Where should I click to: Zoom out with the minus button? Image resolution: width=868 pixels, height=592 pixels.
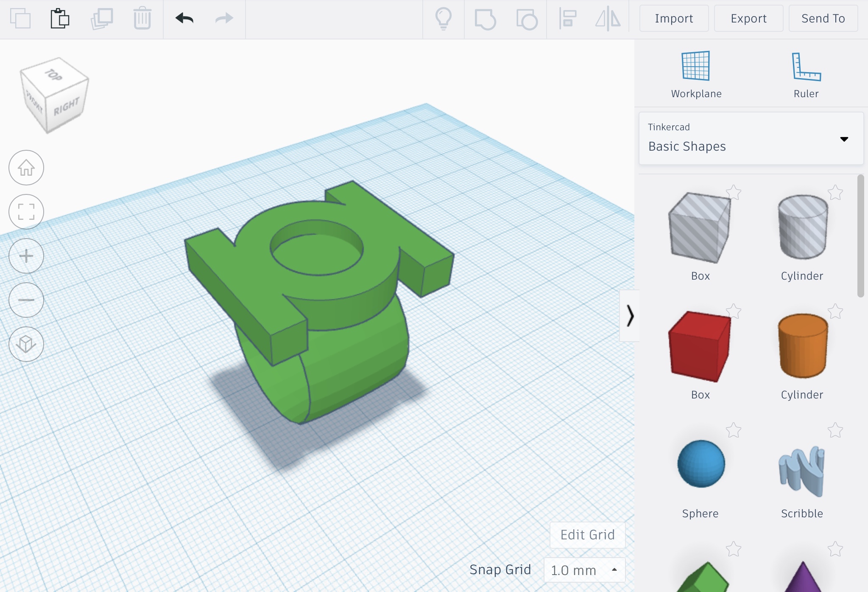tap(26, 300)
